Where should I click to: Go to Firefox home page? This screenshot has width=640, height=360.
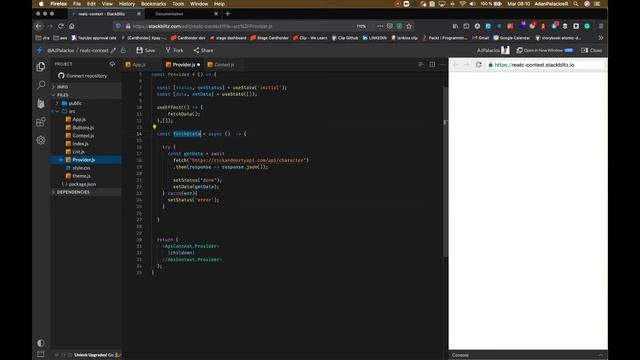[72, 26]
